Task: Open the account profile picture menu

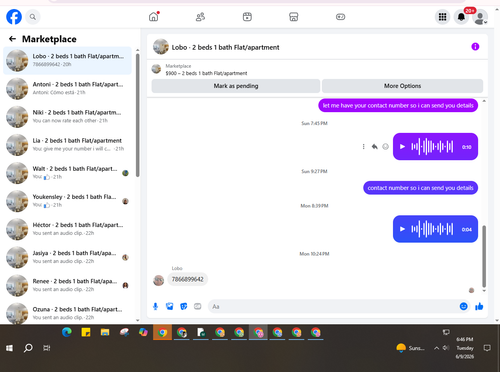Action: [480, 17]
